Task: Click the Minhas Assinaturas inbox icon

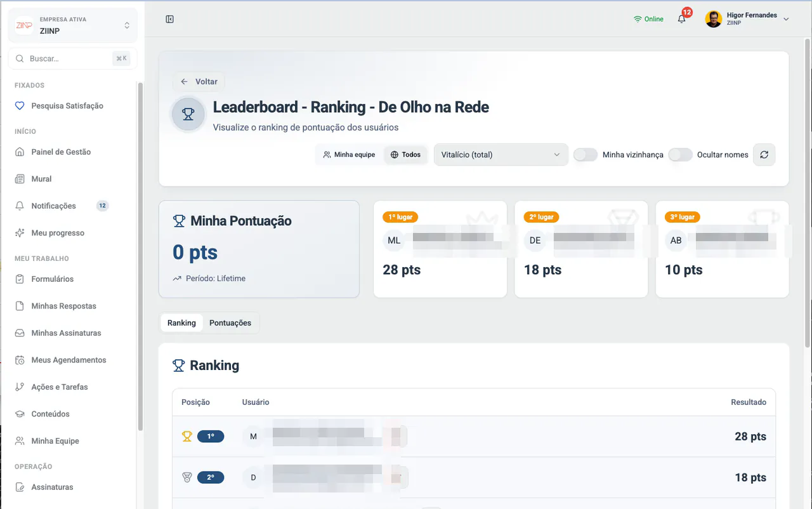Action: pos(20,333)
